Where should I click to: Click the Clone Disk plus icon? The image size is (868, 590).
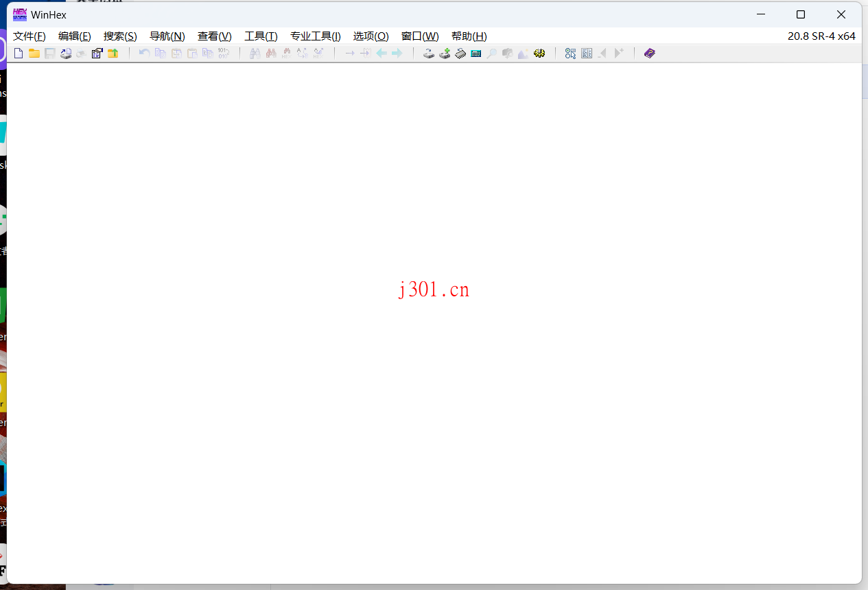pyautogui.click(x=445, y=54)
